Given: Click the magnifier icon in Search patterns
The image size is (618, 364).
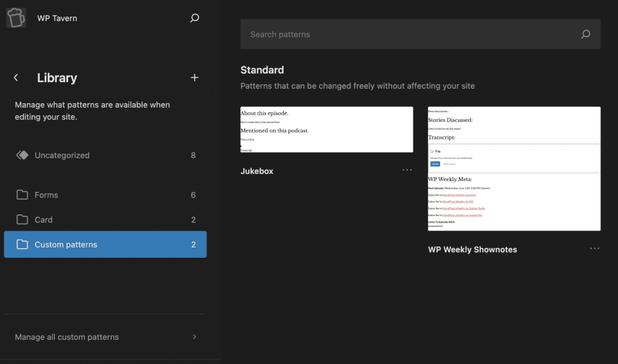Looking at the screenshot, I should [585, 34].
